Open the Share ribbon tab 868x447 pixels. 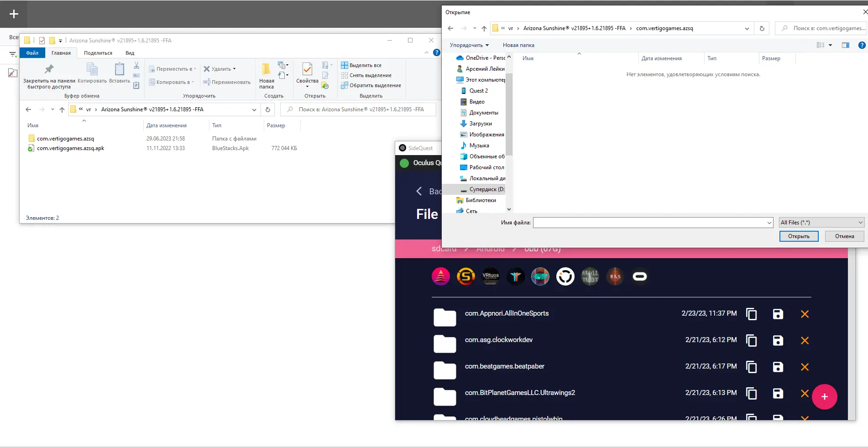98,53
